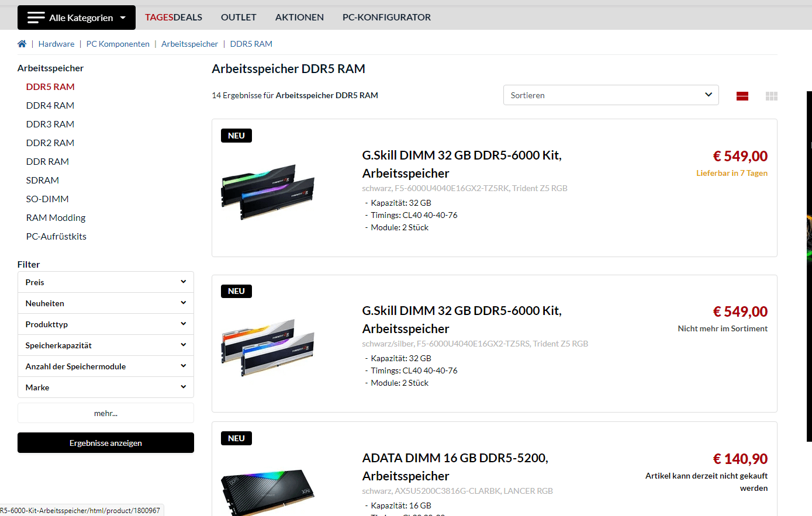Open the TAGESDEALS menu item
The height and width of the screenshot is (516, 812).
pyautogui.click(x=174, y=18)
